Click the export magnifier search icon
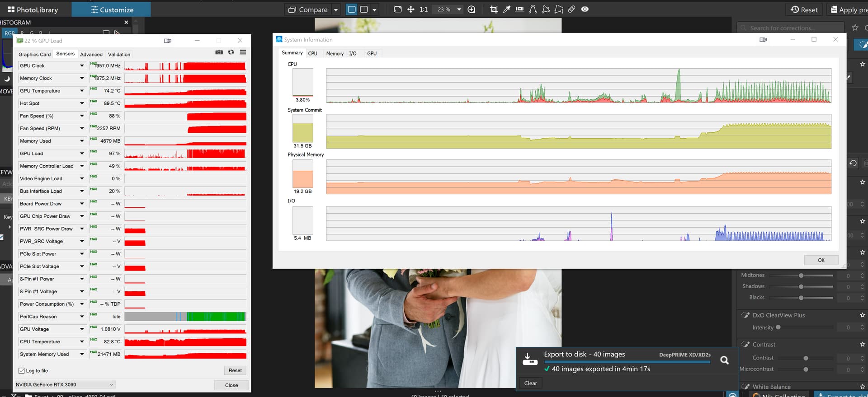 [724, 360]
